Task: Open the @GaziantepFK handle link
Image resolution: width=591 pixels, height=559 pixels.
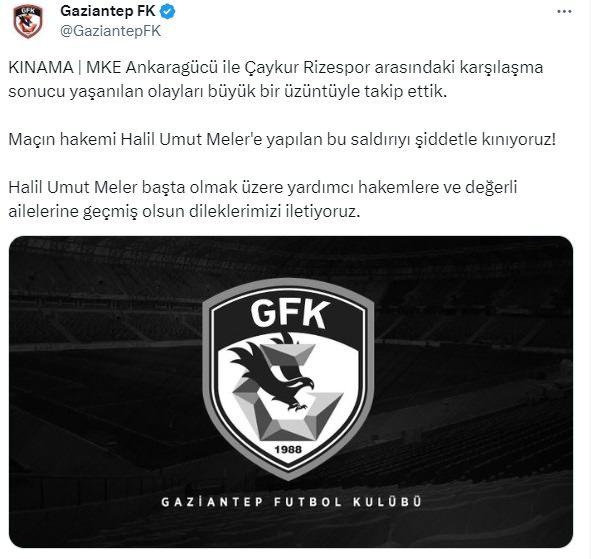Action: [110, 31]
